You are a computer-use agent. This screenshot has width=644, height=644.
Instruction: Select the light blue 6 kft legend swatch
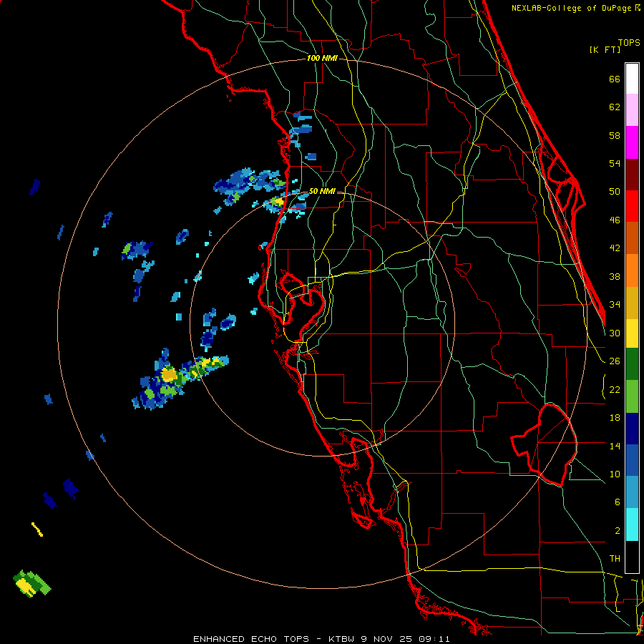632,492
